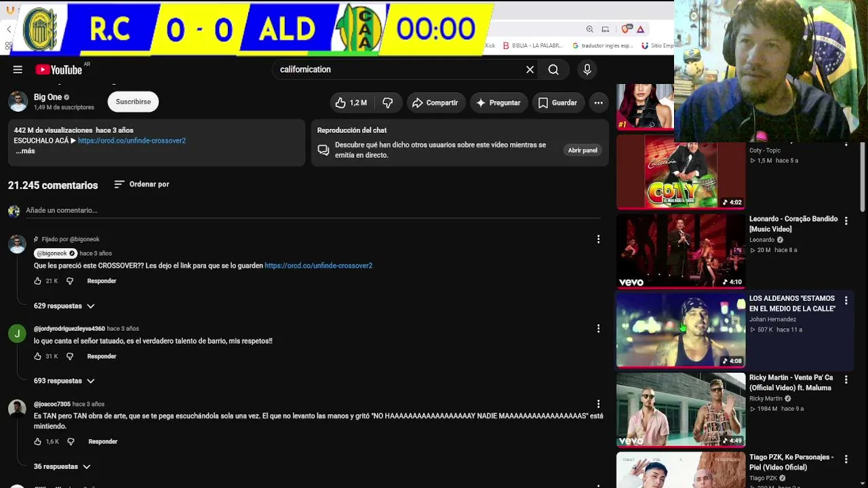The width and height of the screenshot is (868, 488).
Task: Like the pinned @bigoneok comment
Action: 38,281
